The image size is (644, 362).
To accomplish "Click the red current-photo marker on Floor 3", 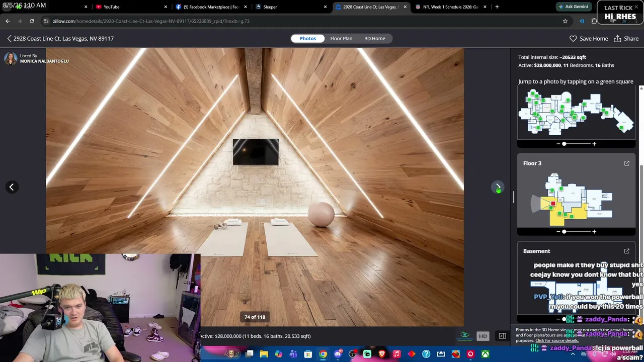I will click(552, 204).
